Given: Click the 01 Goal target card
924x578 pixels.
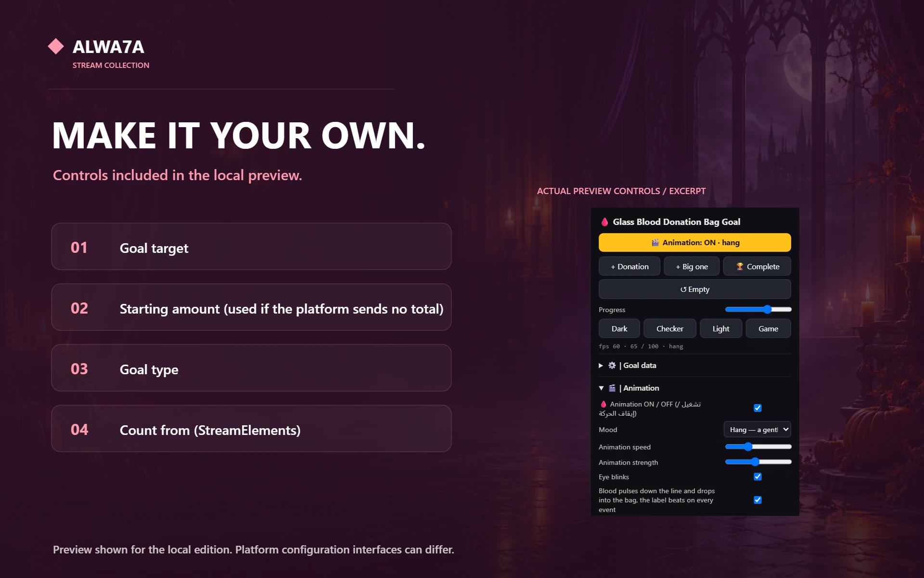Looking at the screenshot, I should (251, 247).
